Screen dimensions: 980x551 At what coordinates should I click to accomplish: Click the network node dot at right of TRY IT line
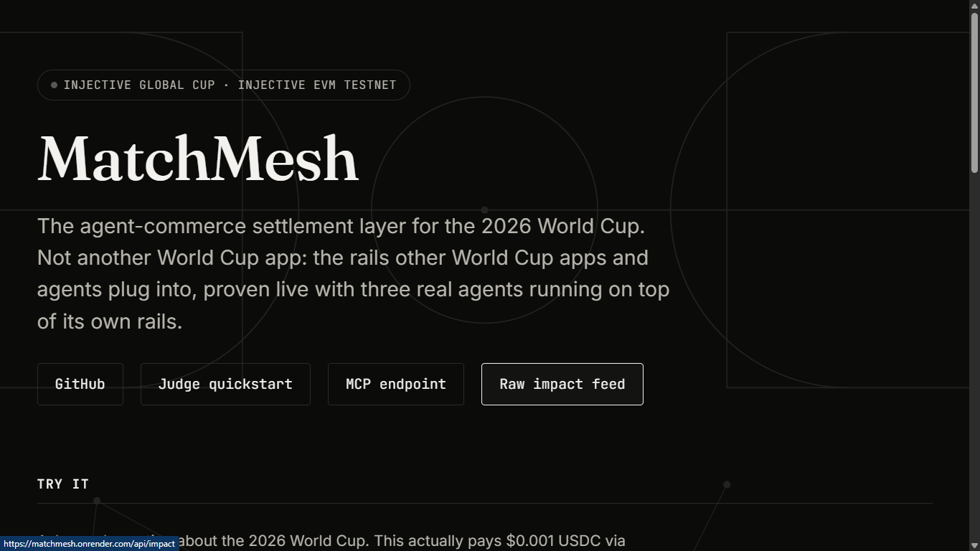click(x=727, y=485)
